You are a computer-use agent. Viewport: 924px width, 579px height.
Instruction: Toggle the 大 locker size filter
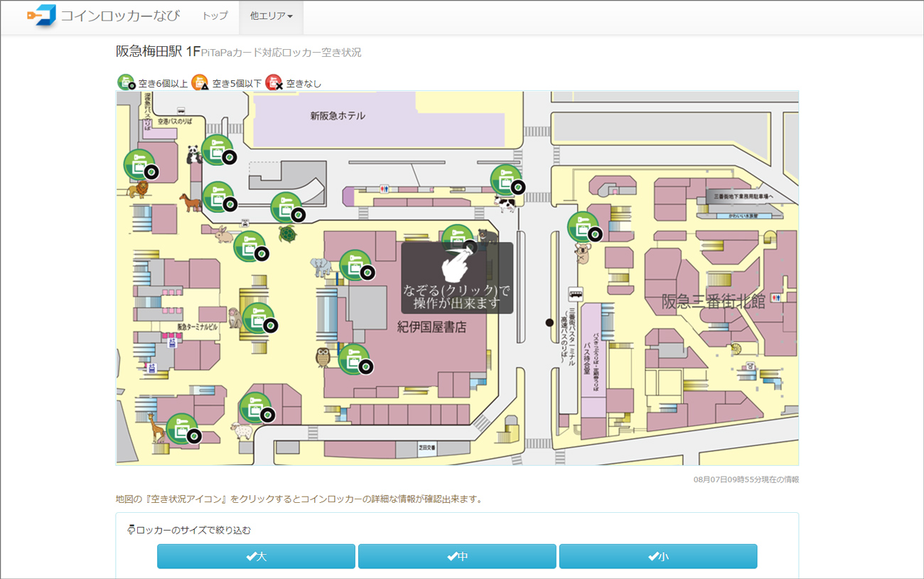(x=256, y=556)
